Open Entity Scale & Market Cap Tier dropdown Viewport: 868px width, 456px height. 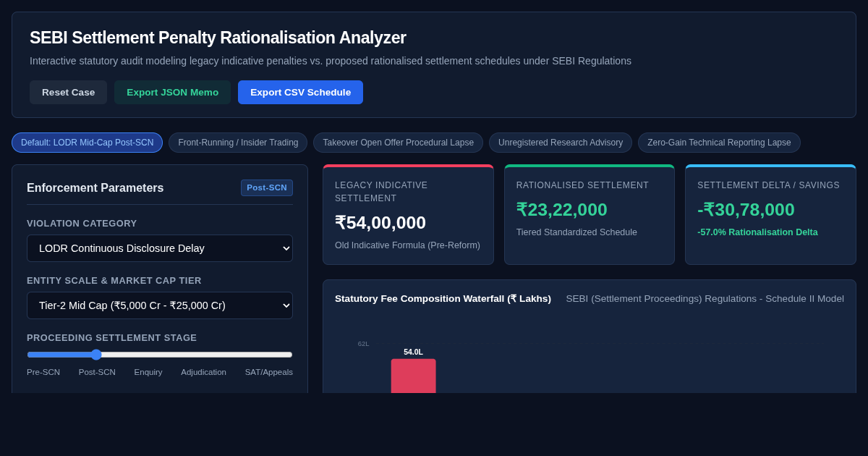(x=160, y=305)
